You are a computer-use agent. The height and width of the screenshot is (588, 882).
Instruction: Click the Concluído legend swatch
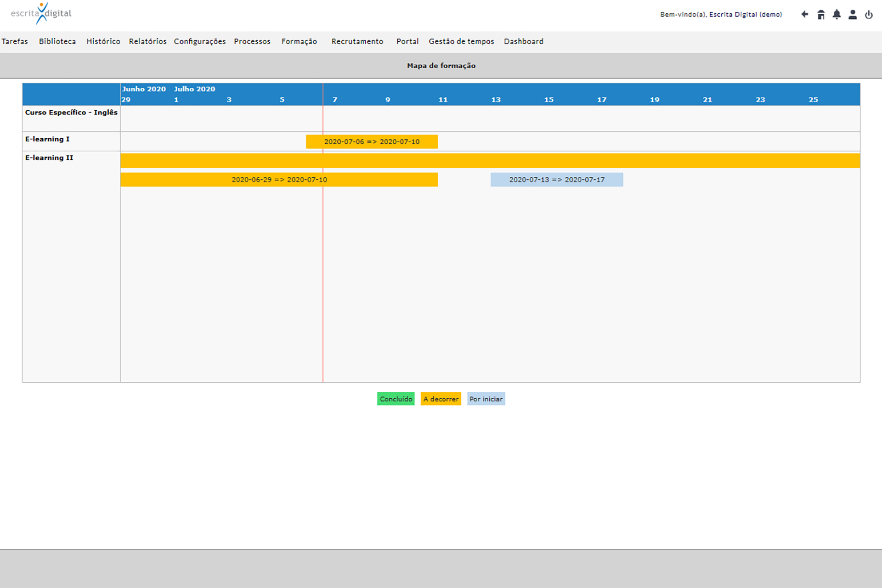396,399
